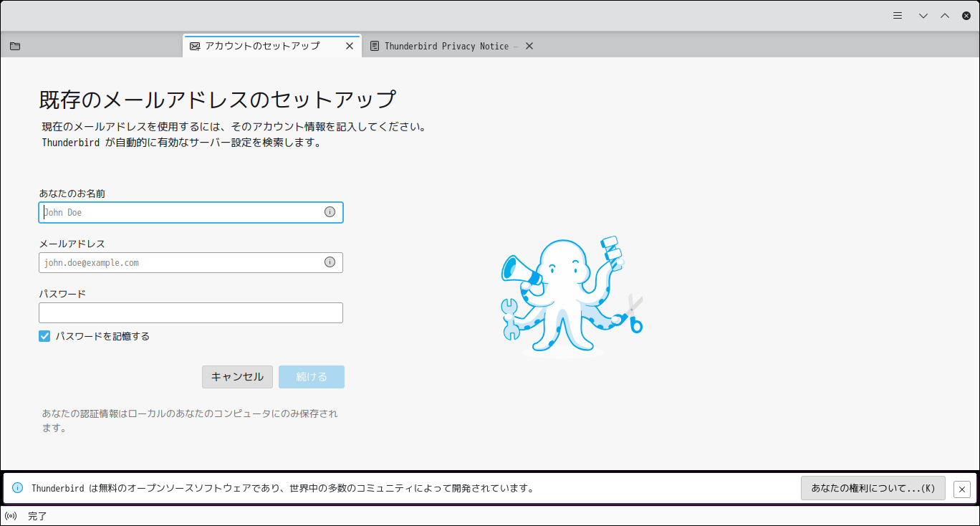
Task: Click the envelope icon on the account setup tab
Action: [194, 45]
